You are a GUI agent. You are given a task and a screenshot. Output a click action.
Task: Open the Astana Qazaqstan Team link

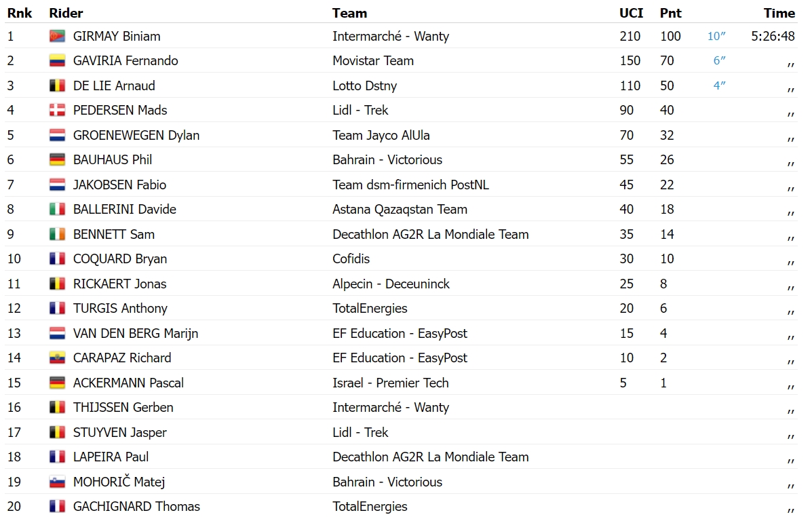[x=400, y=209]
